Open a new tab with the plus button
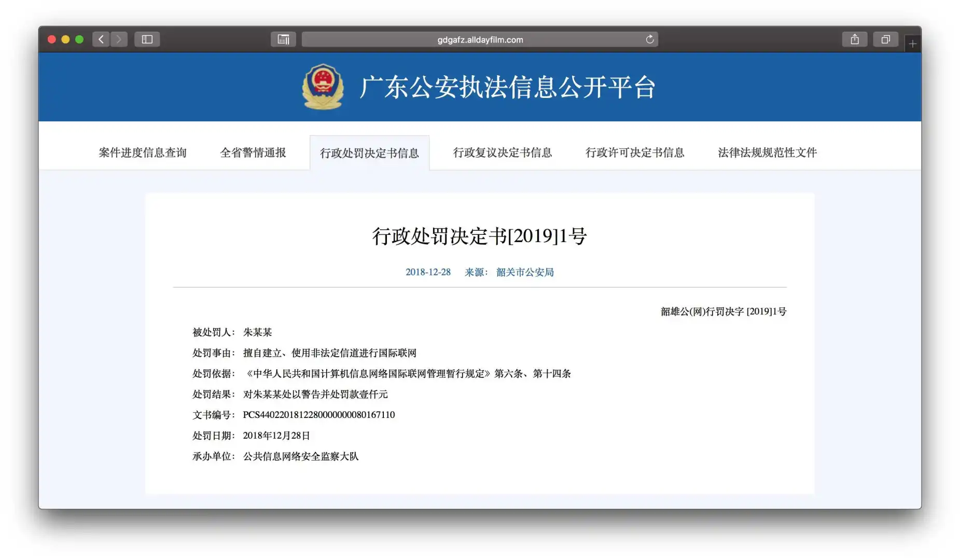The width and height of the screenshot is (960, 560). pos(912,43)
